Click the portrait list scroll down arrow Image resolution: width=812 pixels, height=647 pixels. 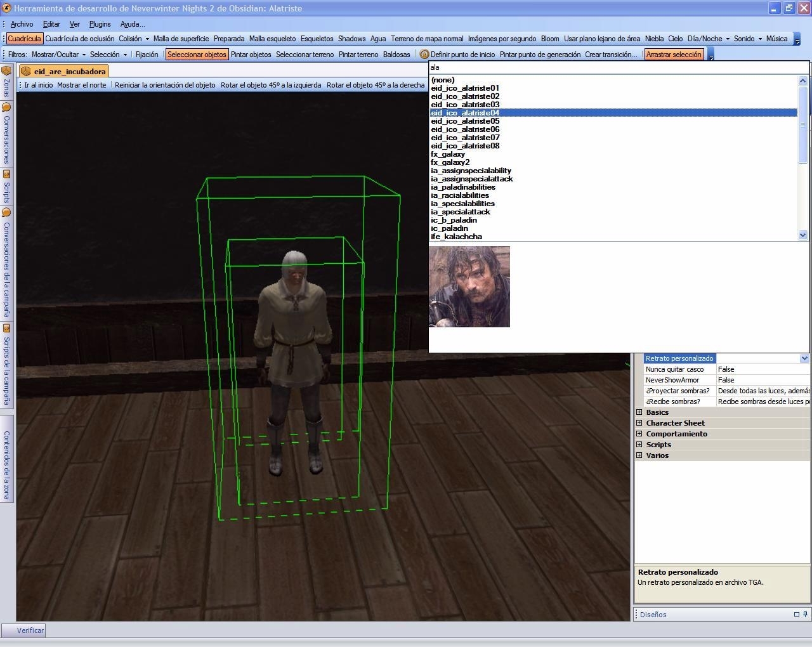802,235
